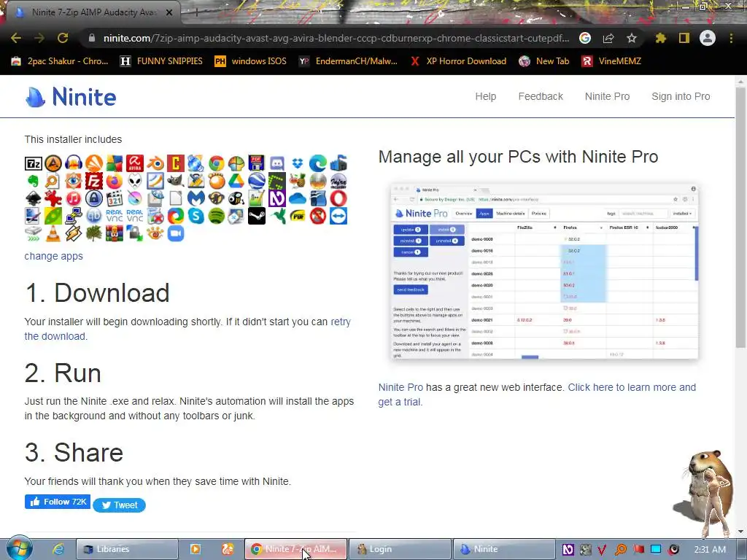Click the VLC traffic cone icon
Screen dimensions: 747x560
53,233
